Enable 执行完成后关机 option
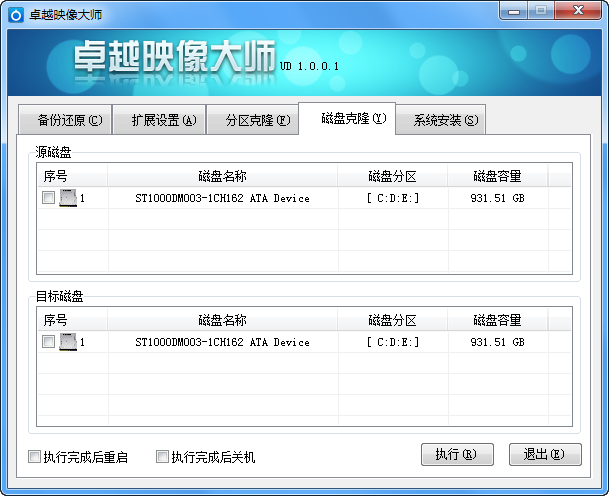Screen dimensions: 609x496 [162, 457]
